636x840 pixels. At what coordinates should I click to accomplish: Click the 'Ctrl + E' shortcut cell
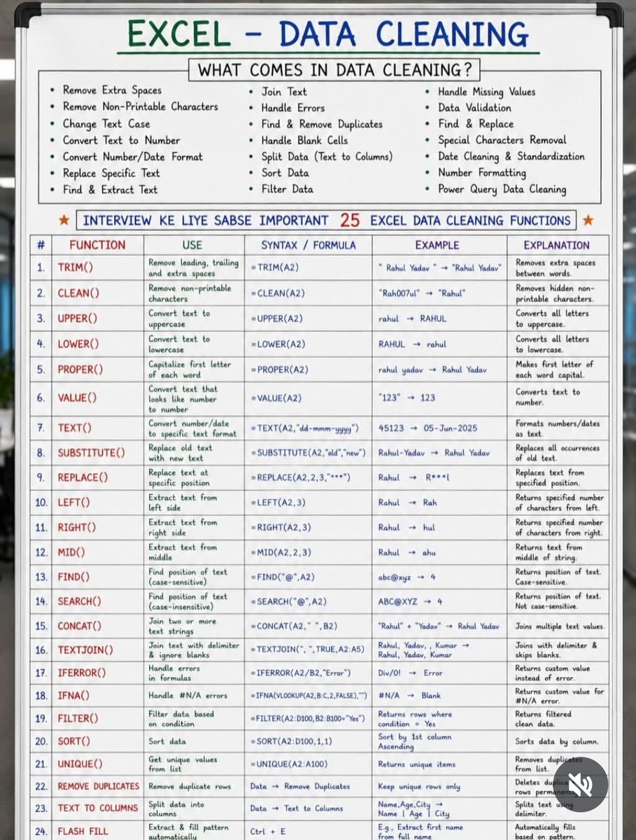click(x=308, y=830)
